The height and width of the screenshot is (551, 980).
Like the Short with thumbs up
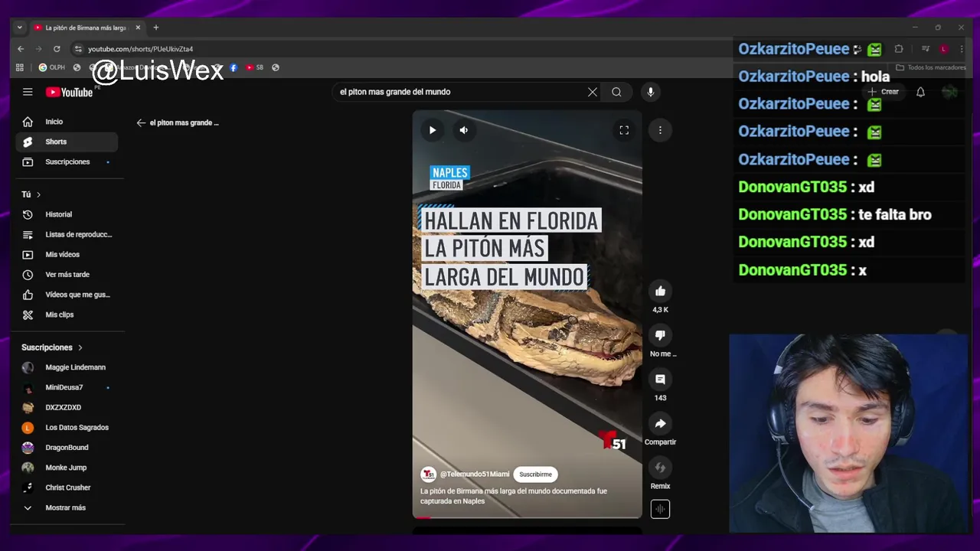[x=660, y=291]
